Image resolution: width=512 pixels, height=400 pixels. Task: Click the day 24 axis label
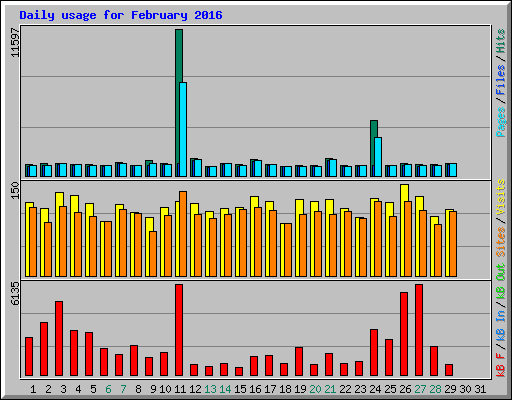(x=375, y=389)
